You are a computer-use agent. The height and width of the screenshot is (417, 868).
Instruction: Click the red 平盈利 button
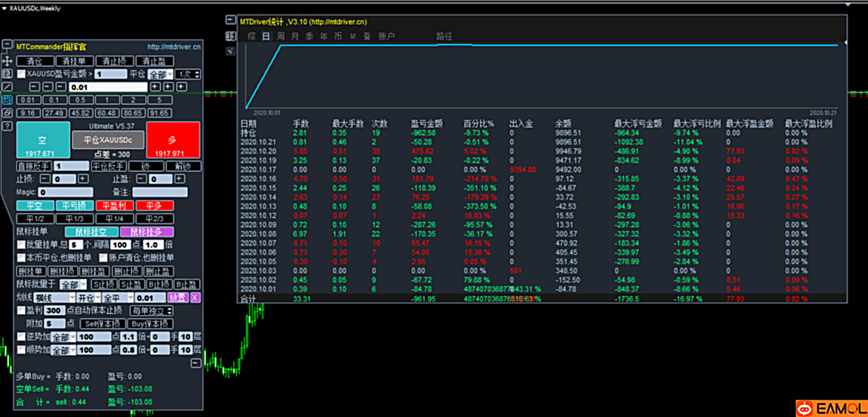(x=115, y=206)
